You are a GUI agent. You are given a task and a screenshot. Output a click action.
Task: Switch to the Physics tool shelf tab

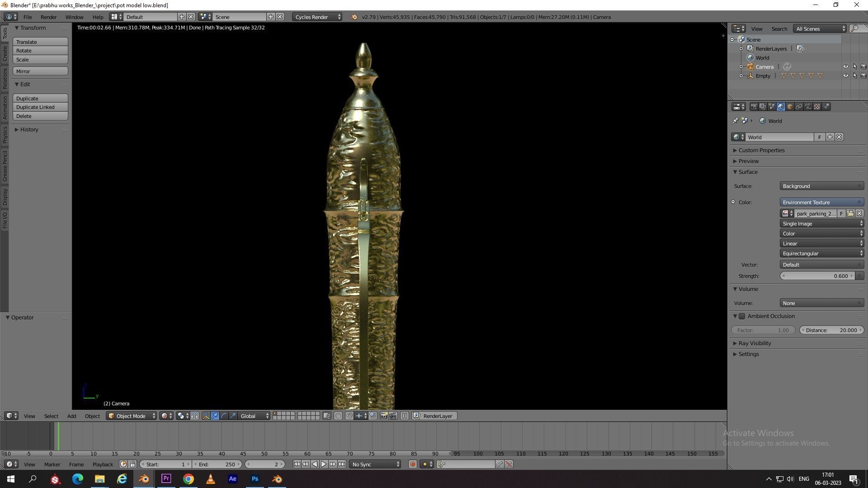(x=5, y=135)
